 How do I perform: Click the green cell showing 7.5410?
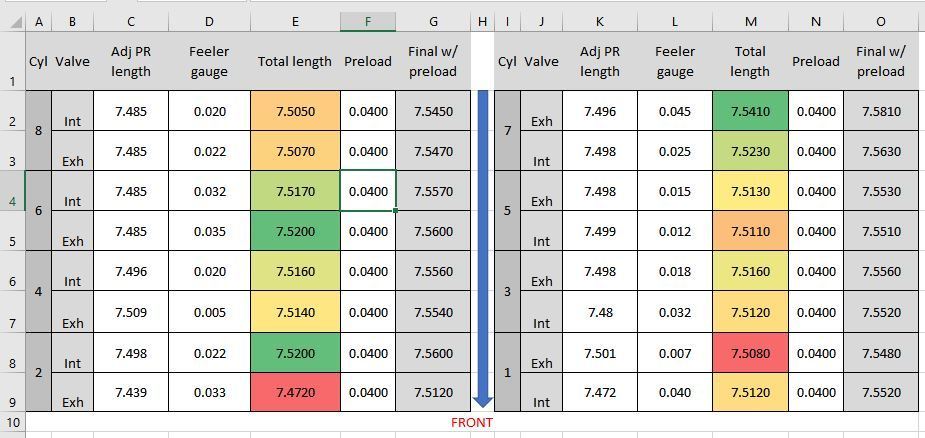pos(750,111)
